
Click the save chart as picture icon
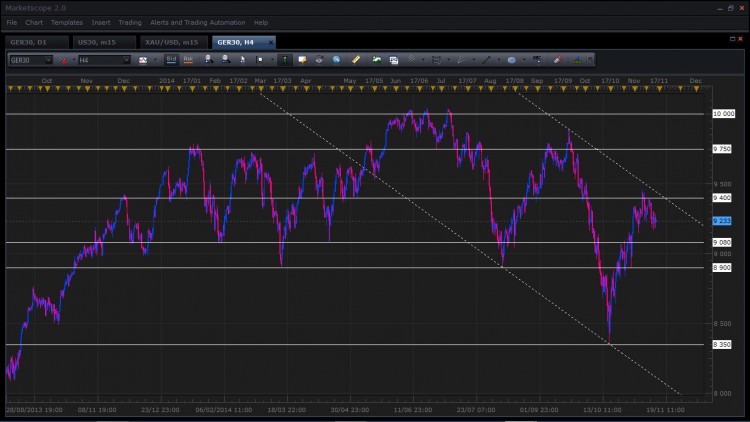pyautogui.click(x=377, y=60)
